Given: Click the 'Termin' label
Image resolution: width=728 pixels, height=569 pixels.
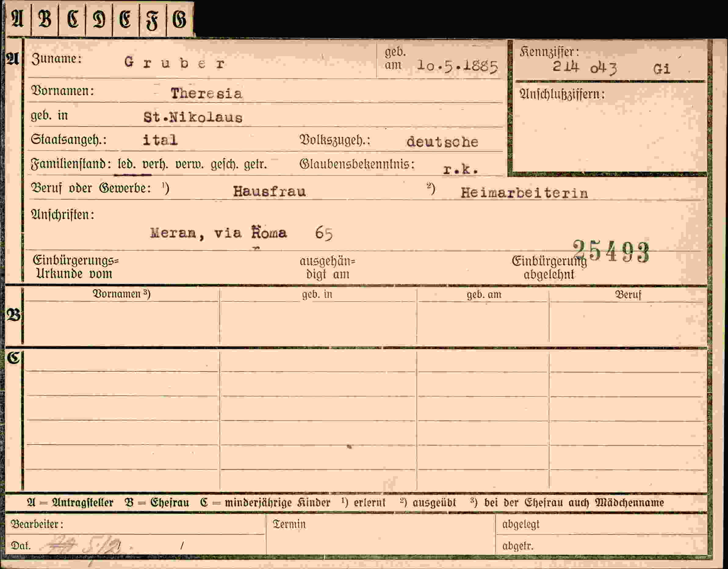Looking at the screenshot, I should [x=289, y=524].
